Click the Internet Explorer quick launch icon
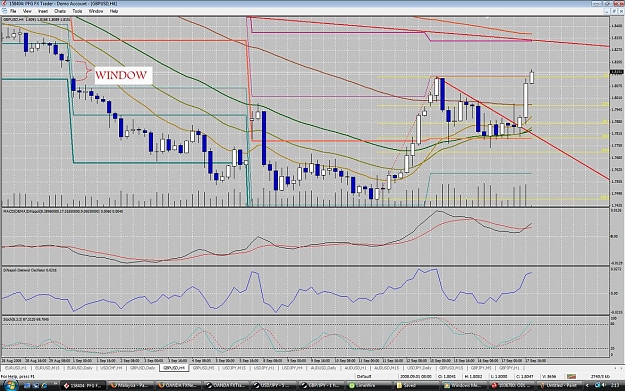The width and height of the screenshot is (625, 391). [x=44, y=385]
